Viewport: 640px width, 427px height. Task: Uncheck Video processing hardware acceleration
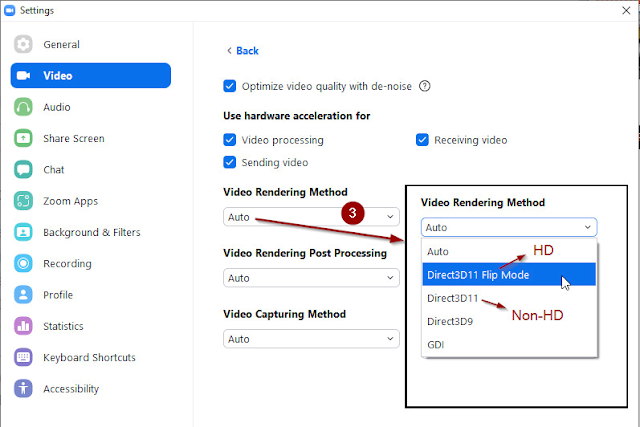(x=229, y=140)
